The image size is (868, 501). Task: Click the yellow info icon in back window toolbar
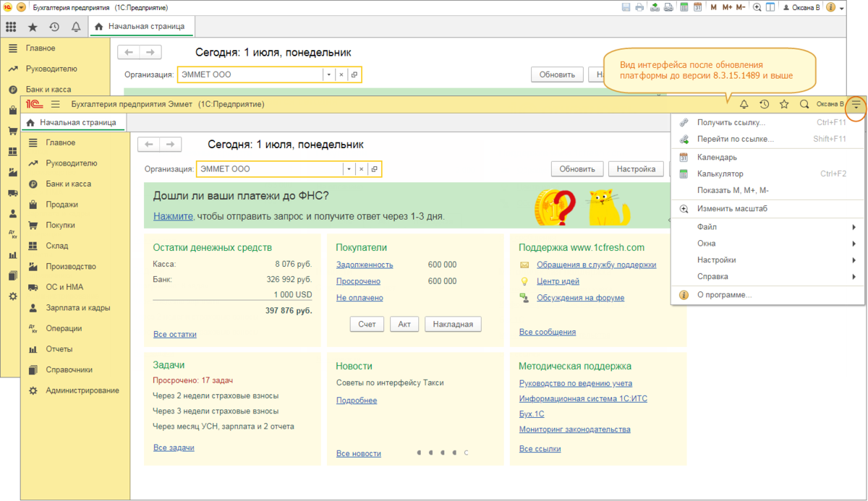pyautogui.click(x=830, y=7)
